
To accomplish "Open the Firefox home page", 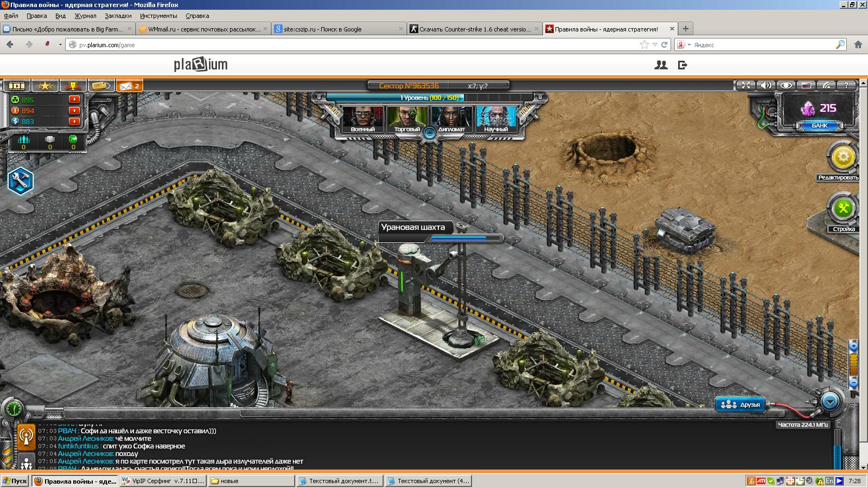I will tap(858, 45).
